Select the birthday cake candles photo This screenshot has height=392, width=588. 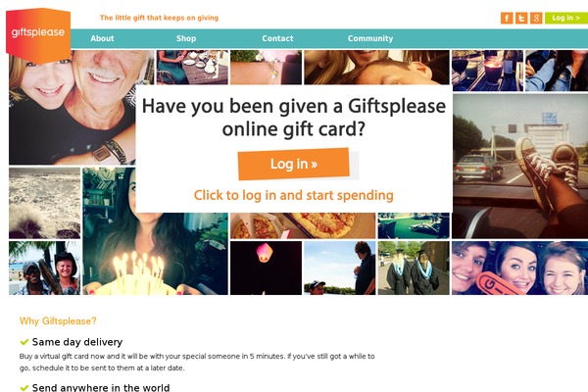coord(155,231)
